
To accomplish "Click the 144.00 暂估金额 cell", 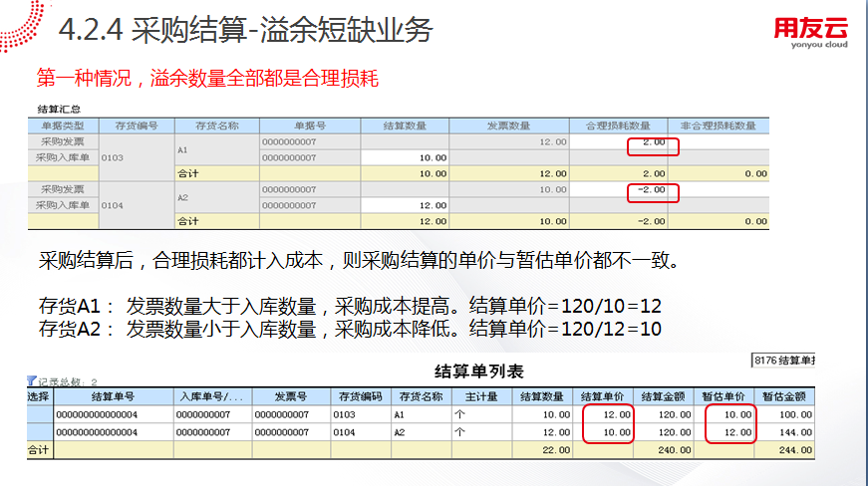I will pyautogui.click(x=784, y=432).
